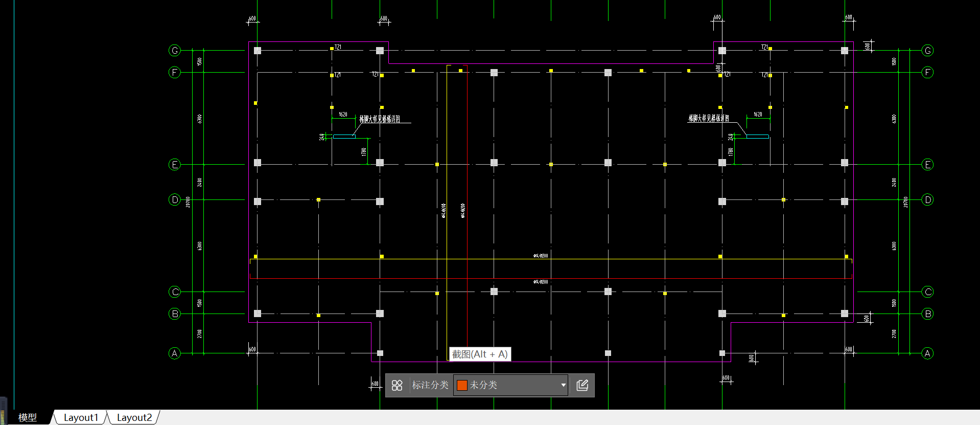Select the left axis bubble G
Screen dimensions: 980x425
pyautogui.click(x=175, y=50)
